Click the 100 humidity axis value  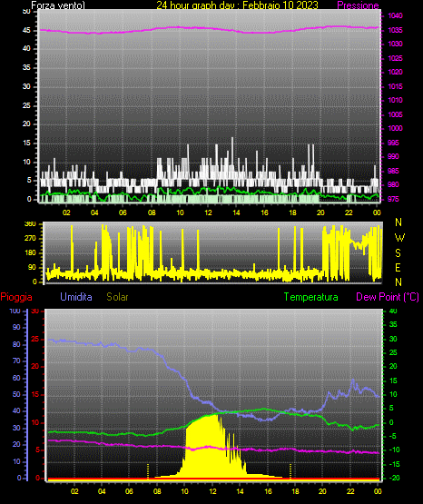click(x=15, y=311)
